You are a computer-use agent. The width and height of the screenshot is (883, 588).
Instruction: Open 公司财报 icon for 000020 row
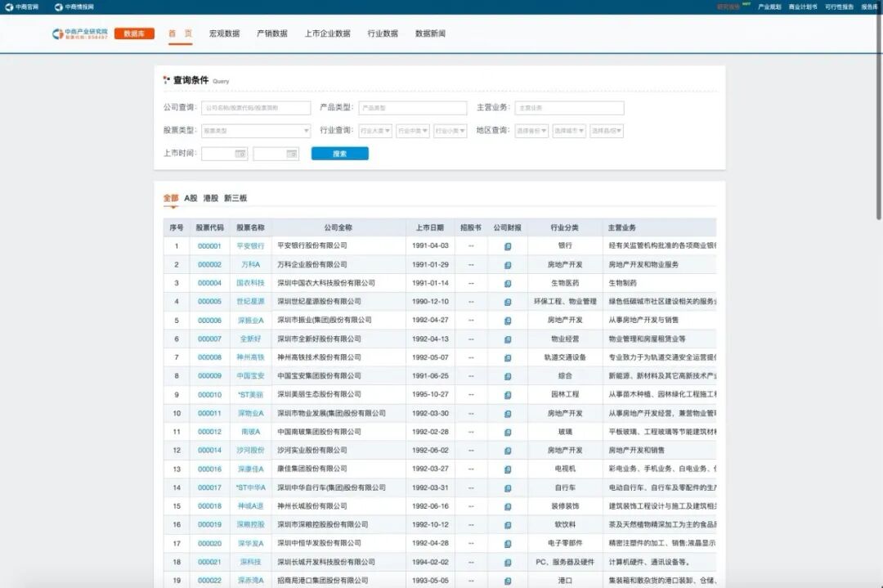pos(508,544)
